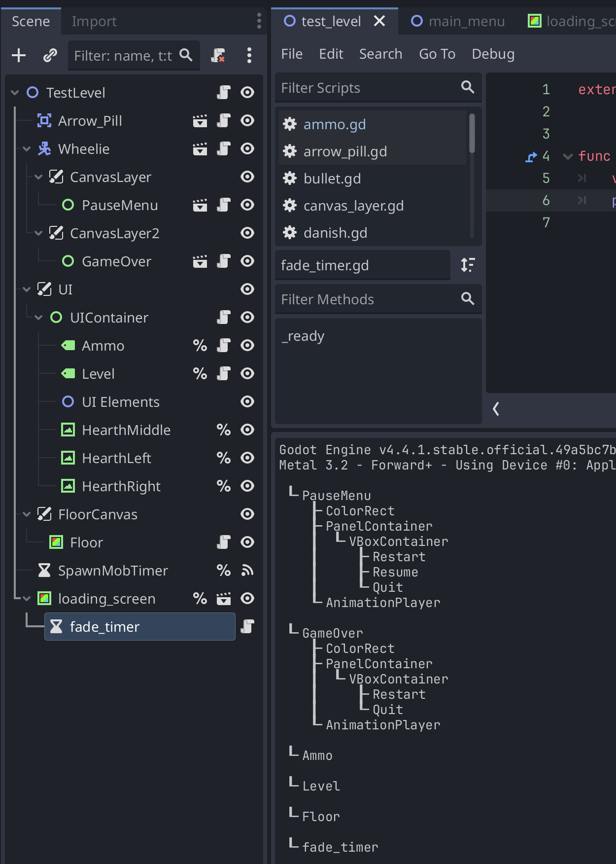
Task: Hide the Wheelie node visibility
Action: (247, 149)
